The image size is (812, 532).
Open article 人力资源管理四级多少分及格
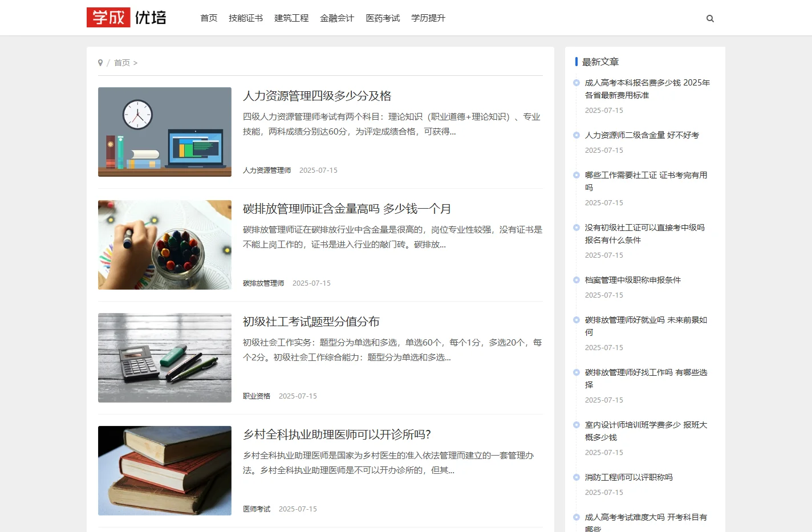[317, 96]
